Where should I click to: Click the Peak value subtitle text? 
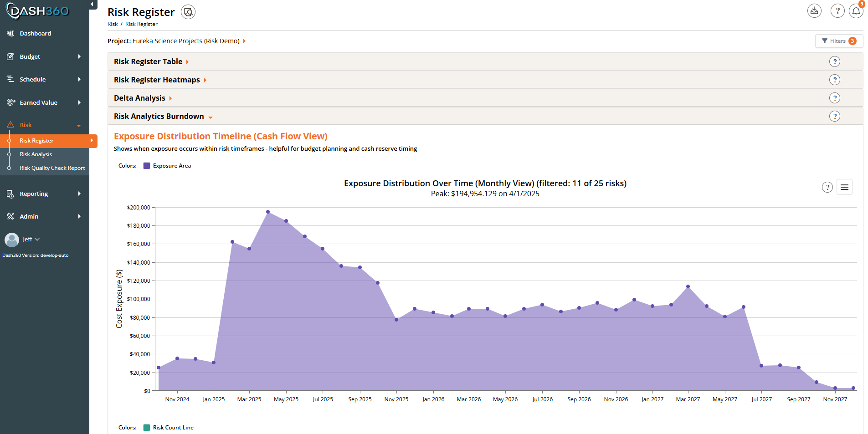[x=485, y=194]
